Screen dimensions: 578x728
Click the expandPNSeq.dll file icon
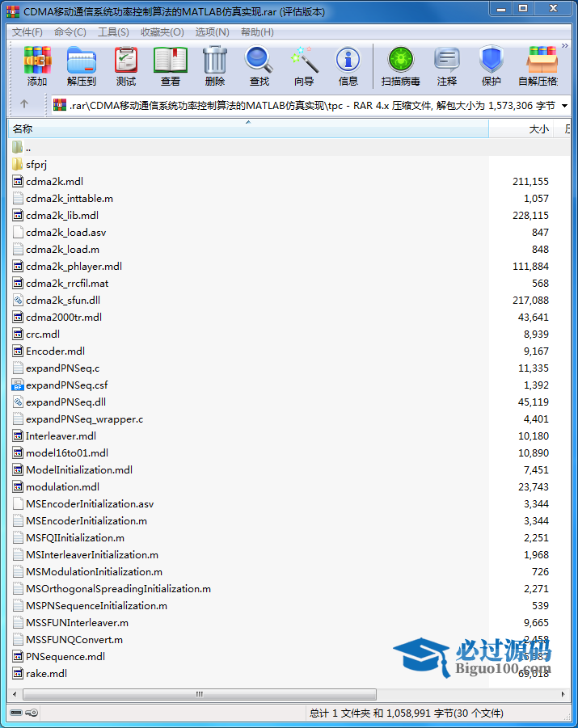pyautogui.click(x=18, y=402)
